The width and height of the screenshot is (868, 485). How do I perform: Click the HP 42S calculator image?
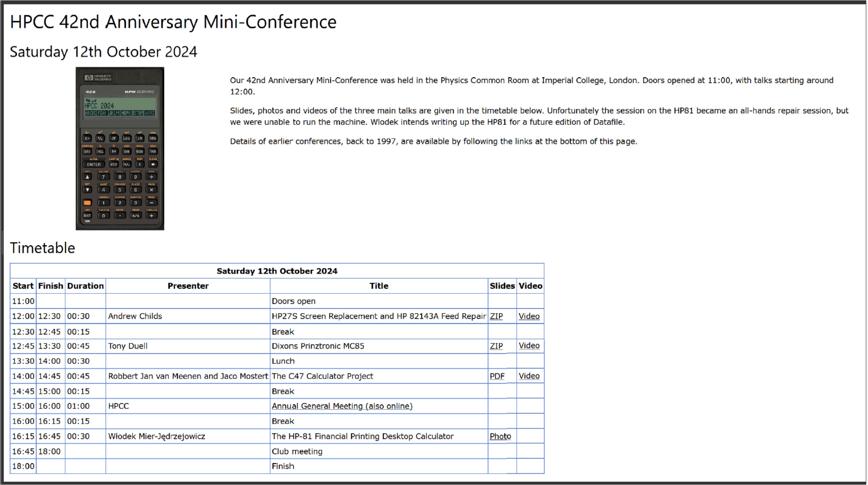pos(120,149)
